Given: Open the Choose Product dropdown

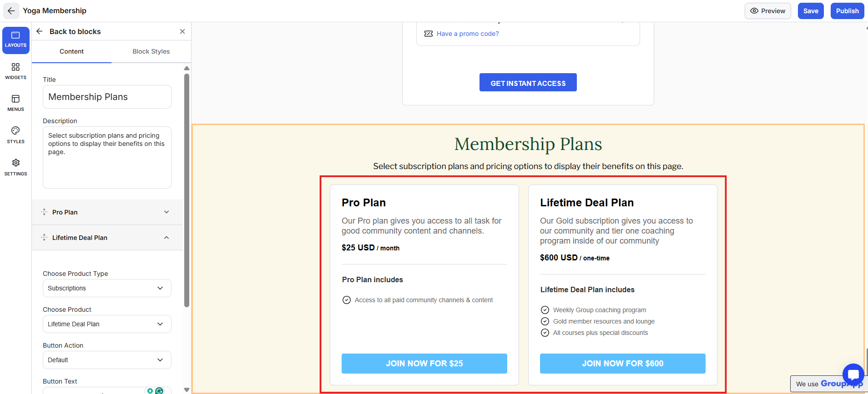Looking at the screenshot, I should pyautogui.click(x=107, y=324).
